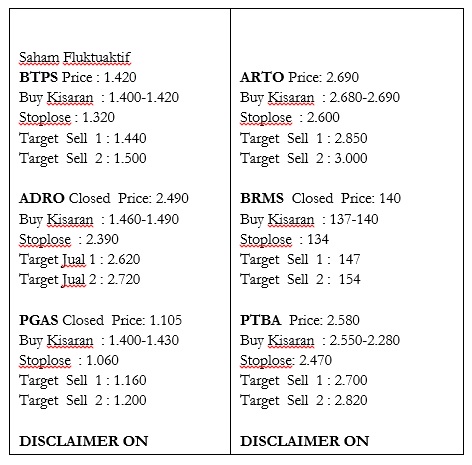Click left column DISCLAIMER ON text
The width and height of the screenshot is (472, 465).
click(x=84, y=441)
